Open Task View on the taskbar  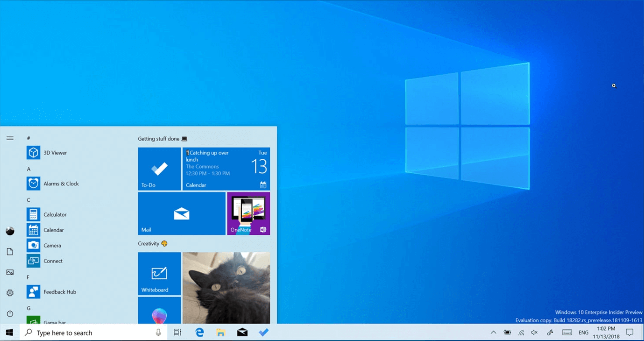click(x=177, y=333)
